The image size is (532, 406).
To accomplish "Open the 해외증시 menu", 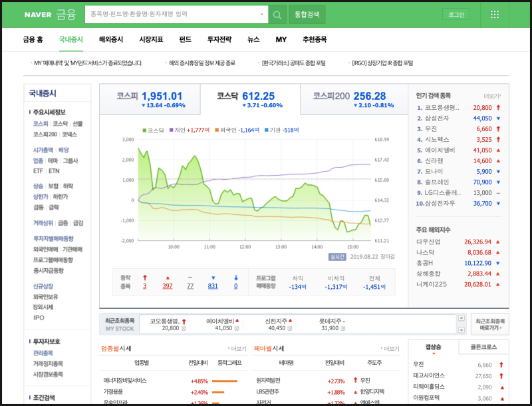I will click(111, 39).
